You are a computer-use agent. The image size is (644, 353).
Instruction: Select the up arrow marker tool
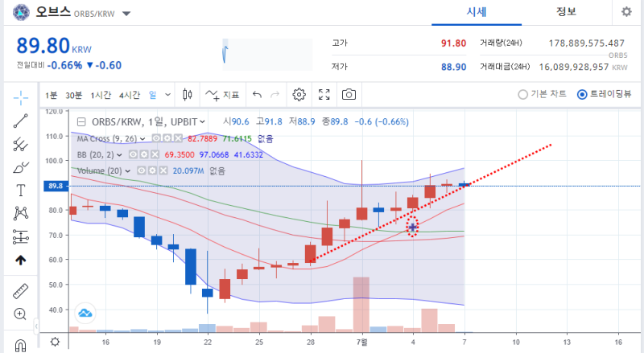tap(21, 261)
